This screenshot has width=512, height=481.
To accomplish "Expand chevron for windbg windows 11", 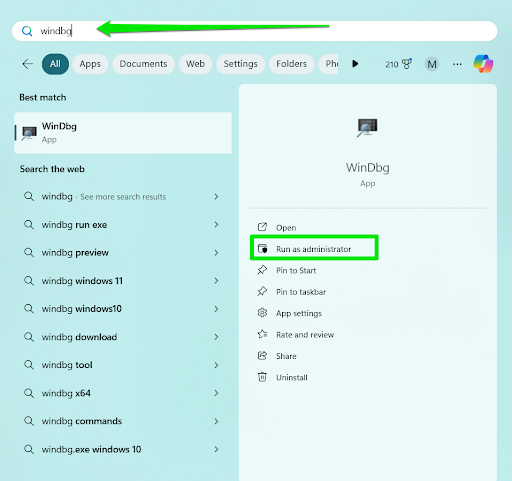I will (216, 281).
